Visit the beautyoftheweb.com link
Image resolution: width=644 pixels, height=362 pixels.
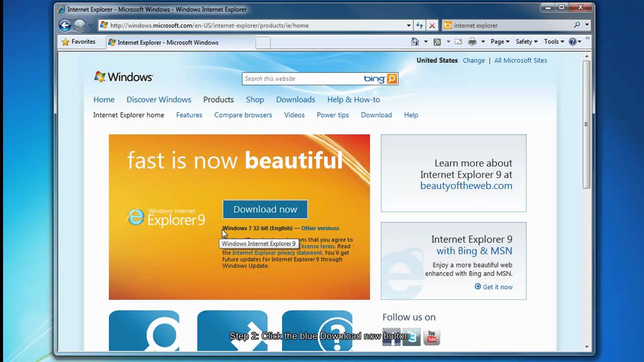click(466, 186)
